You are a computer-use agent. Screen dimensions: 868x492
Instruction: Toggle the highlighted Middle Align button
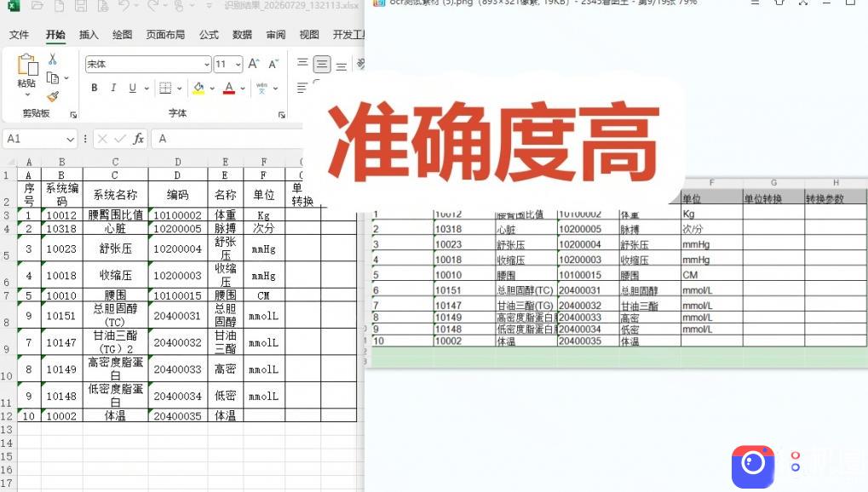tap(322, 64)
